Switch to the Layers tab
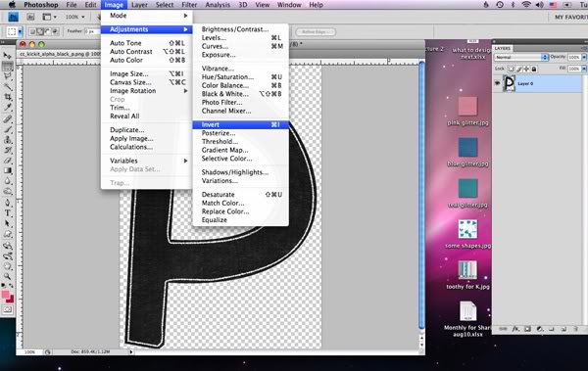 502,48
